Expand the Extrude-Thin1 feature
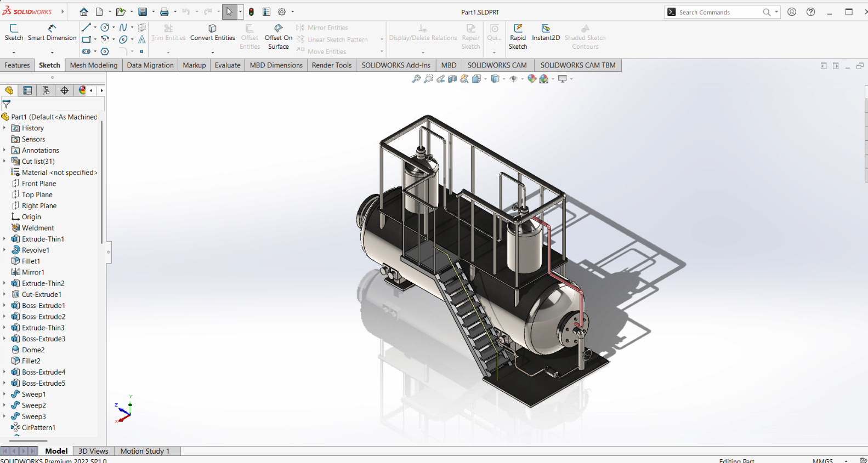Image resolution: width=868 pixels, height=463 pixels. [4, 239]
